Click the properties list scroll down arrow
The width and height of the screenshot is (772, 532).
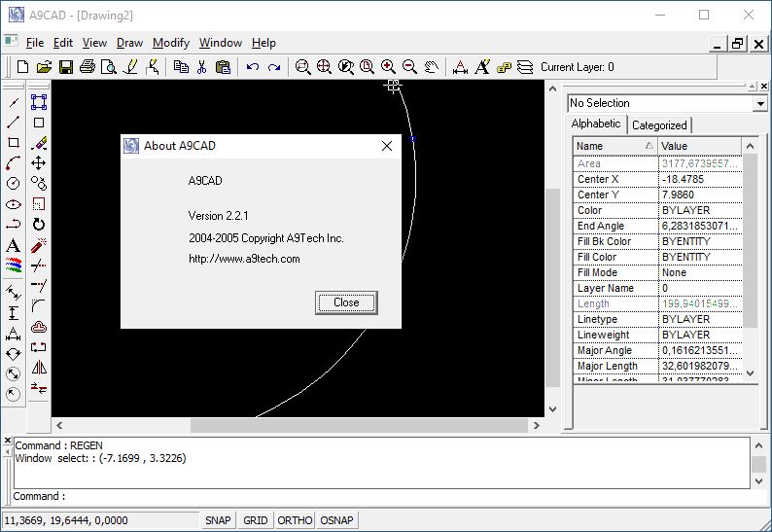[x=750, y=372]
